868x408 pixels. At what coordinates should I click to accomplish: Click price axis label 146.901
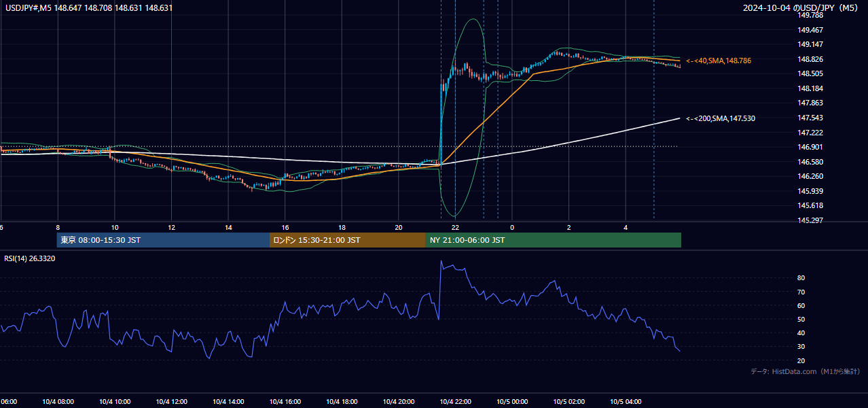pos(810,147)
